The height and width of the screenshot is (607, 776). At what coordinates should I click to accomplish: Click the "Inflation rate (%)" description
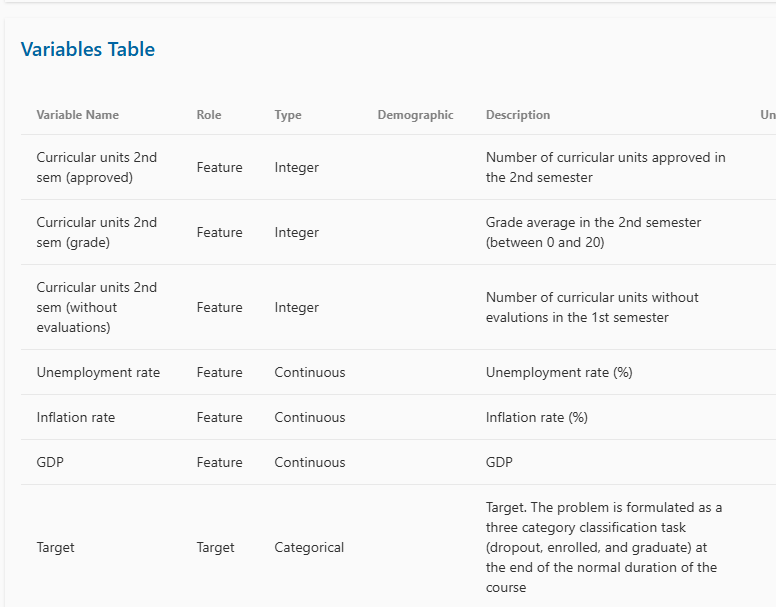(x=537, y=417)
